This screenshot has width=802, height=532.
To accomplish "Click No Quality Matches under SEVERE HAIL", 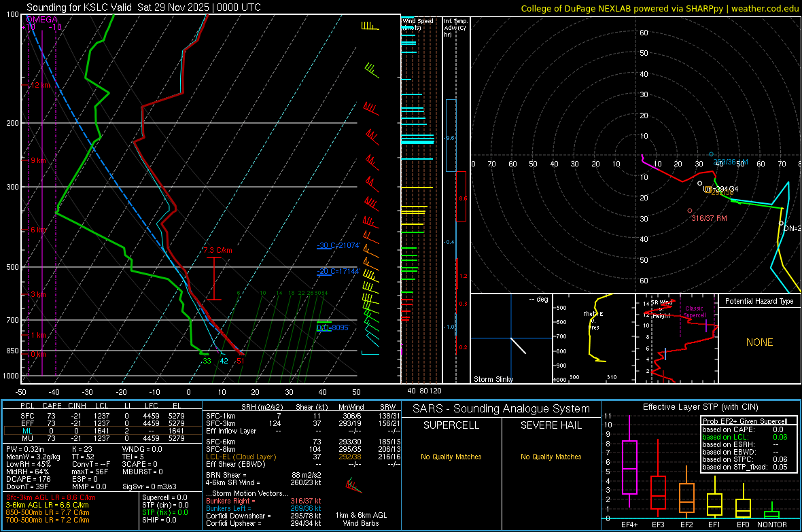I will point(551,457).
